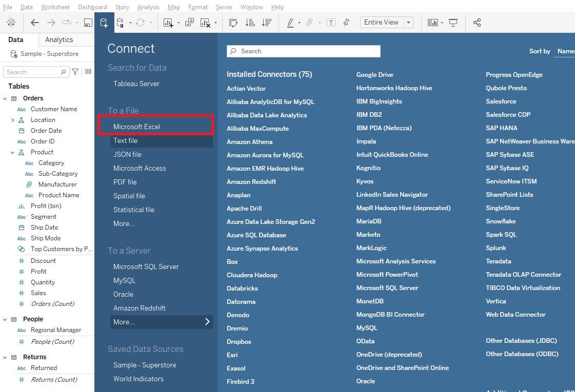Select JSON file connector

tap(127, 155)
